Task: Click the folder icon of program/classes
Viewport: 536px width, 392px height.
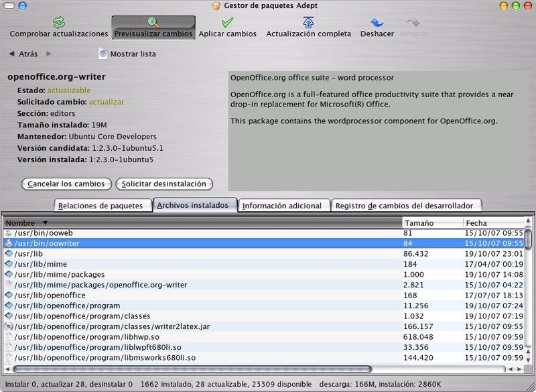Action: pos(9,316)
